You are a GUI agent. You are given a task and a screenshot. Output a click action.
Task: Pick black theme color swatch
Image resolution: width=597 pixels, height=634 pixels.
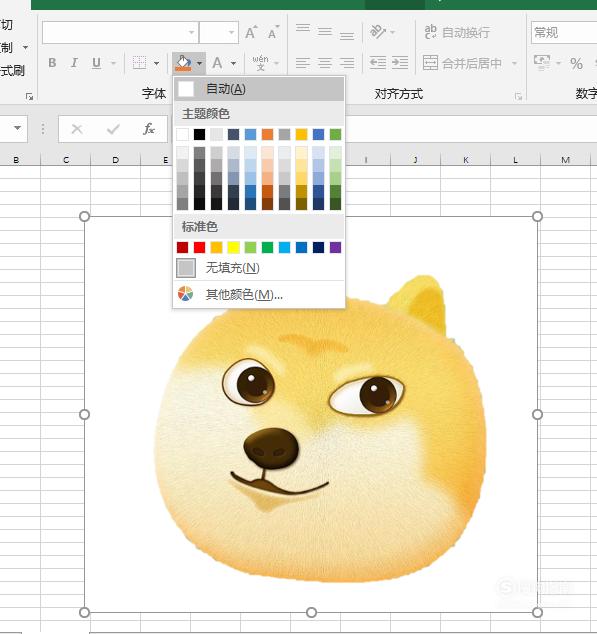199,134
